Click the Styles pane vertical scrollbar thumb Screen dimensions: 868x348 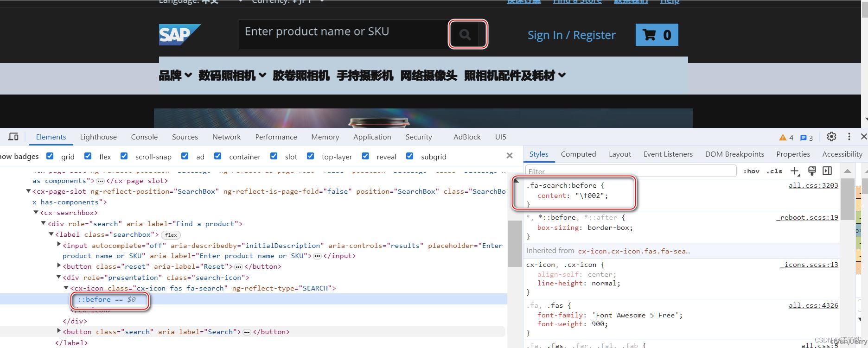pos(847,199)
